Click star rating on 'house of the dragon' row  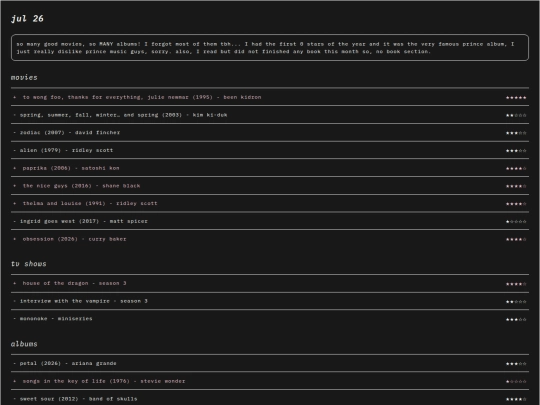point(516,284)
